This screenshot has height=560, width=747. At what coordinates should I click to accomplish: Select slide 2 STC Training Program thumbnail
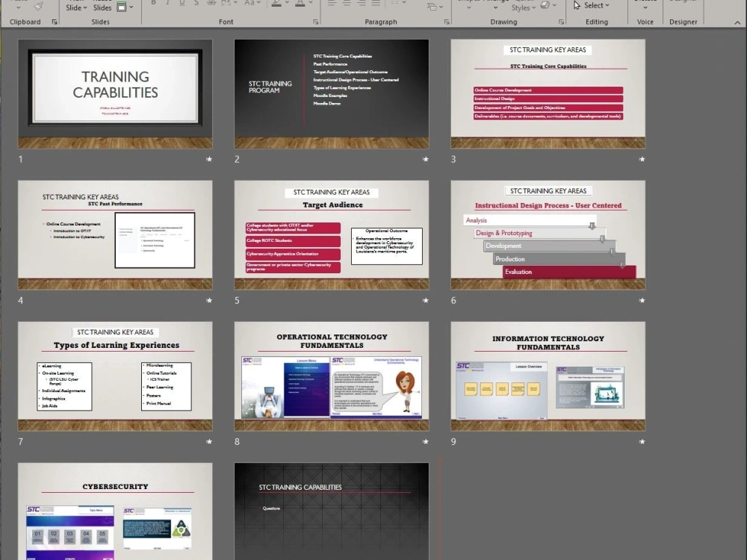332,94
